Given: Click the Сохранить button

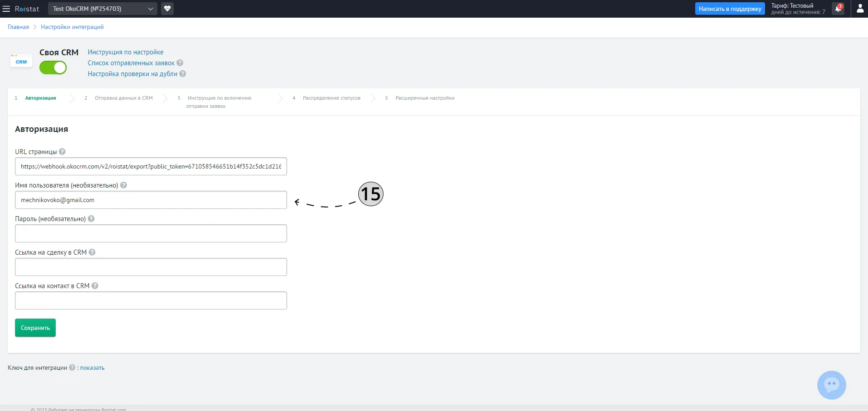Looking at the screenshot, I should point(35,328).
